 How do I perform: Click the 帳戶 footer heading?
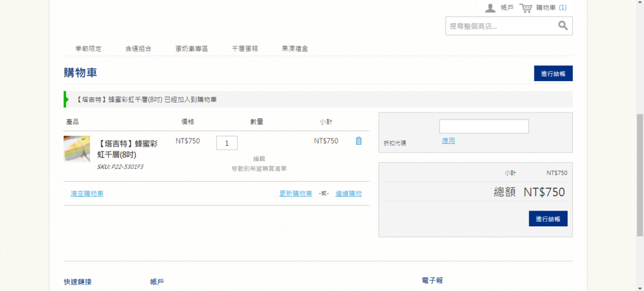(157, 282)
